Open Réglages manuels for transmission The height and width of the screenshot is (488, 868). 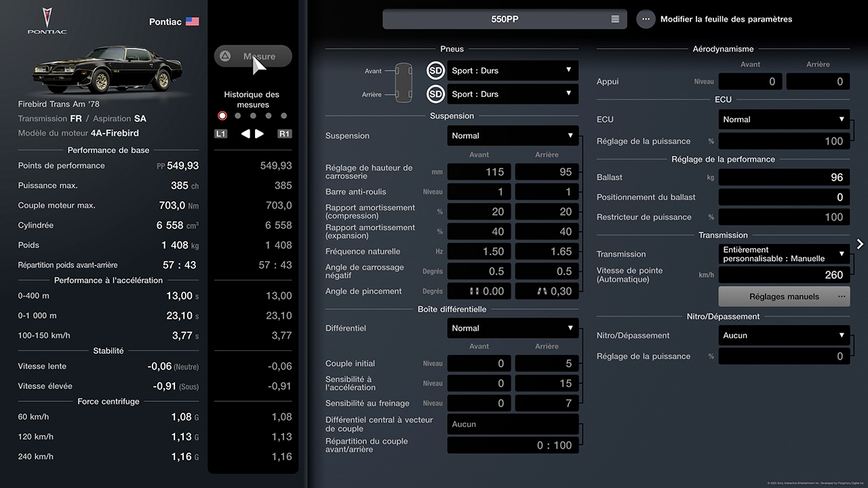click(784, 296)
